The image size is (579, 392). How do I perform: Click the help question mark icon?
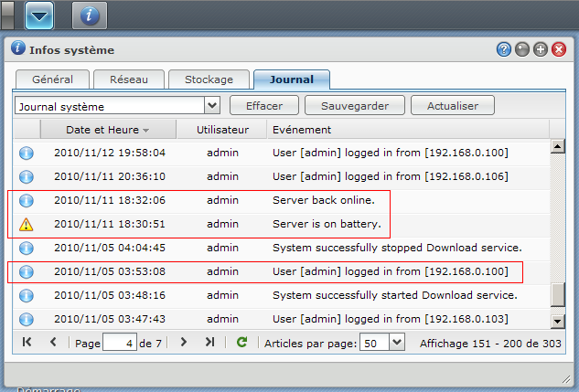503,49
